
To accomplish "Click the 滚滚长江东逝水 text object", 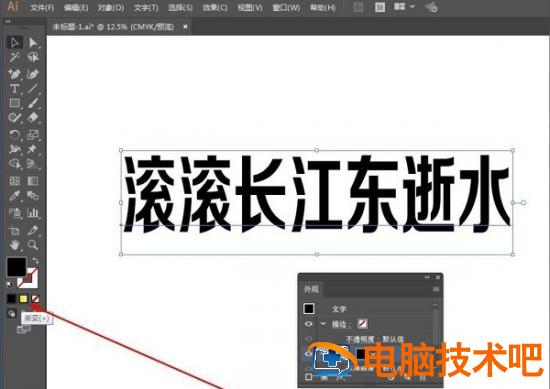I will pos(317,194).
